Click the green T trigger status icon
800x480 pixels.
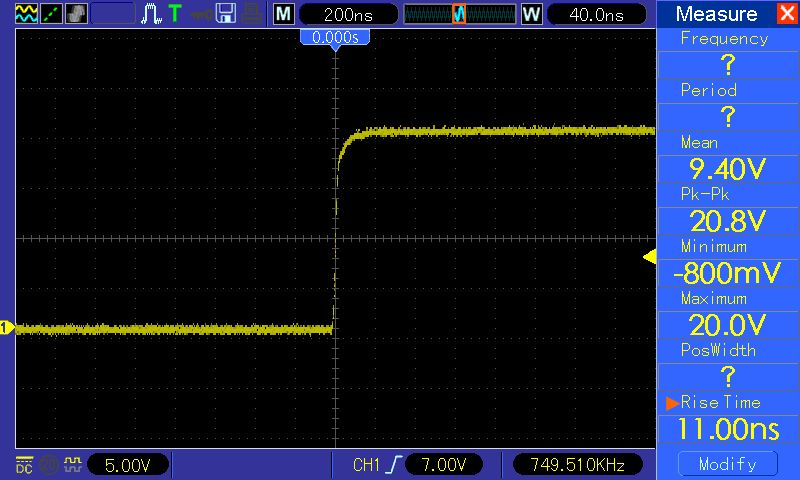tap(175, 14)
